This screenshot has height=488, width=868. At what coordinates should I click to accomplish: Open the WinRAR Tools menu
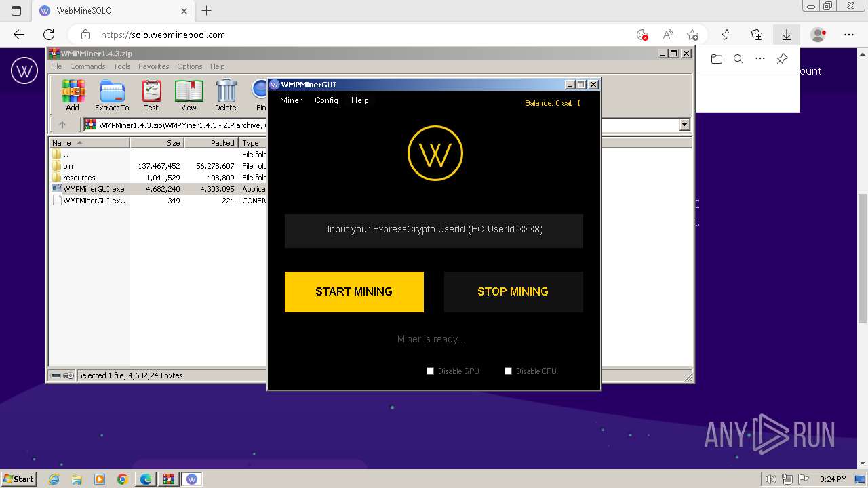point(122,66)
